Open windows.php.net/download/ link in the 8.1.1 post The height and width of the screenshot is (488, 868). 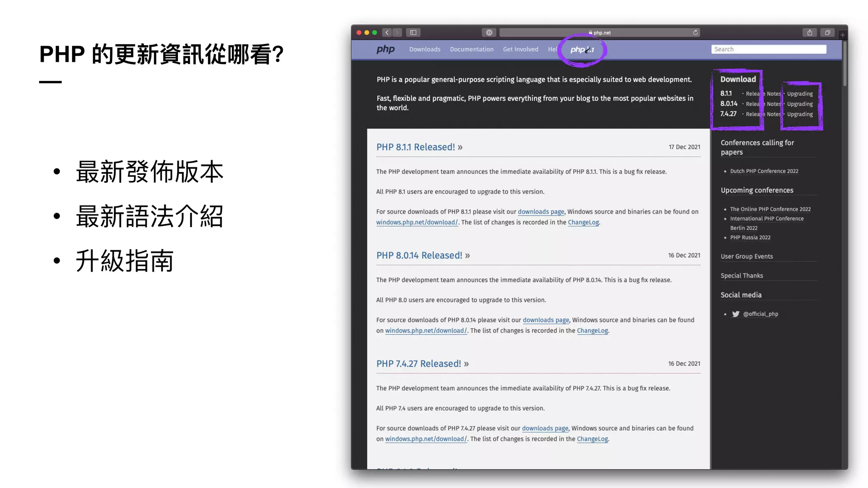(x=417, y=222)
